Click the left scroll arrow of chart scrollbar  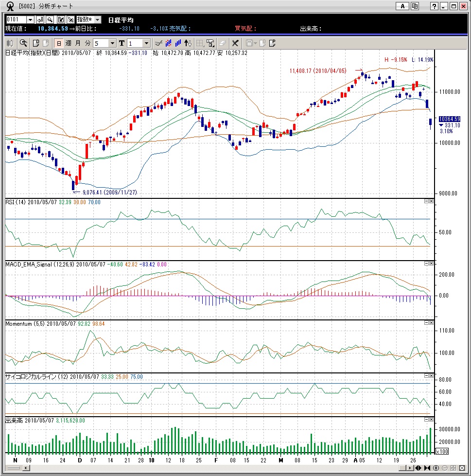tap(26, 468)
